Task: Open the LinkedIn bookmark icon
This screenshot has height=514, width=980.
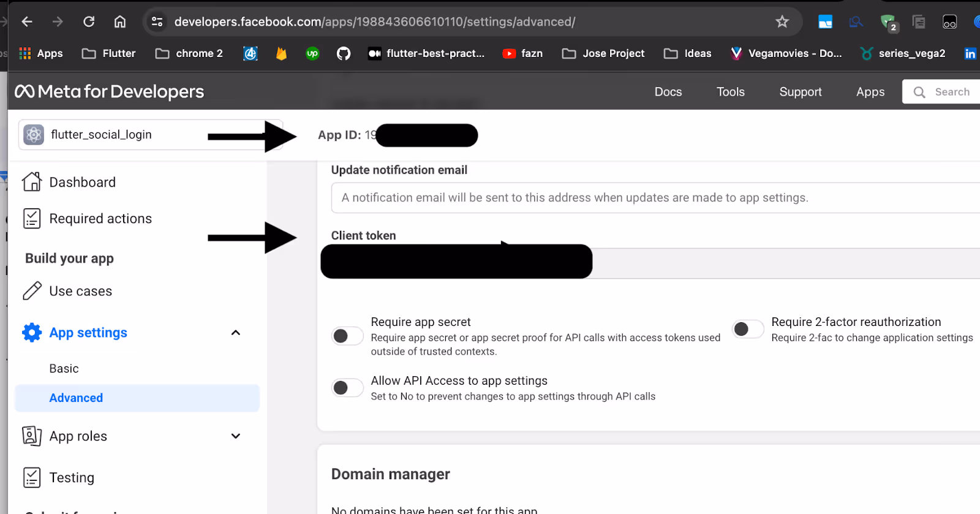Action: tap(970, 54)
